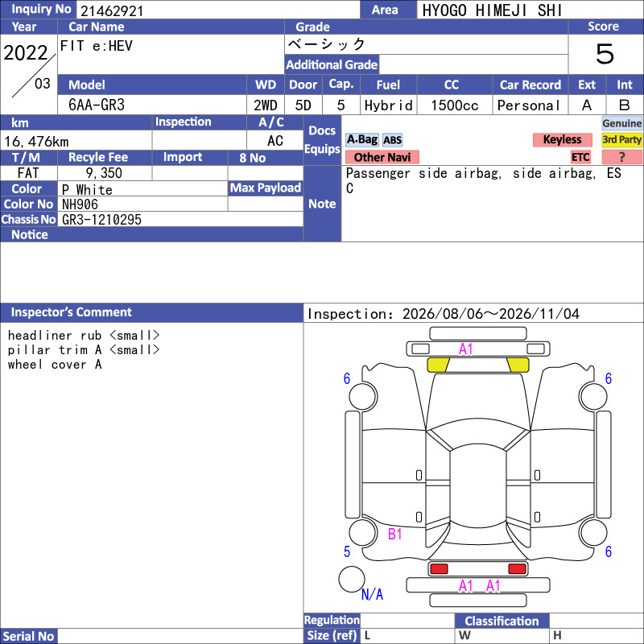Click the red question mark badge

pos(621,157)
